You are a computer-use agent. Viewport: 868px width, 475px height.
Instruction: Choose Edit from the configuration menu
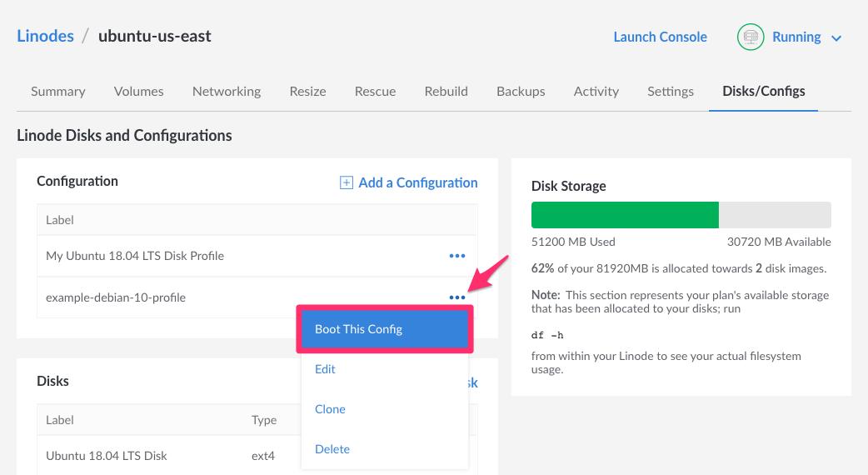pos(325,369)
